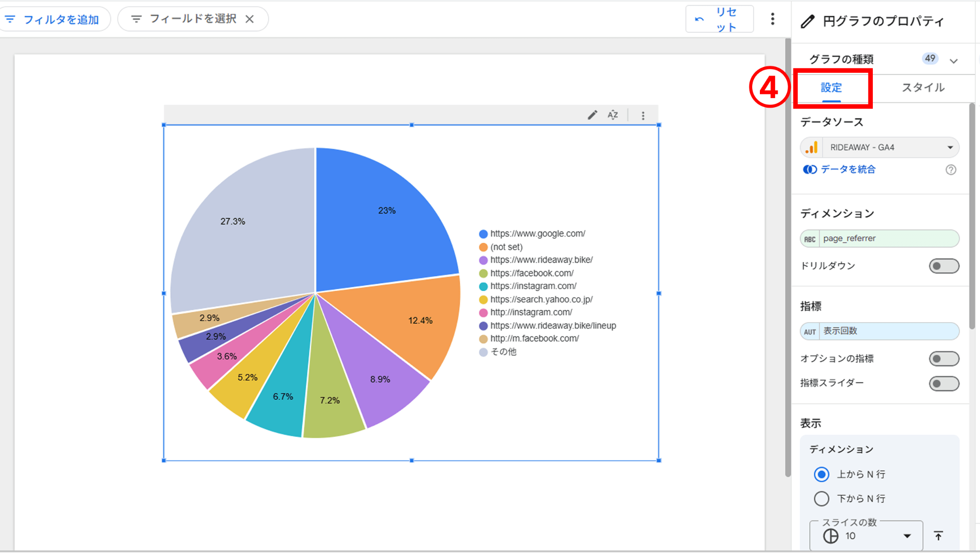The height and width of the screenshot is (553, 980).
Task: Click the 49 chart types badge
Action: (930, 59)
